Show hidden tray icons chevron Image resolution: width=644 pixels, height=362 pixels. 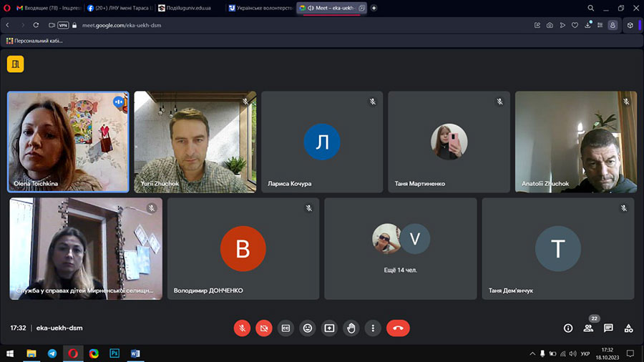pos(532,353)
